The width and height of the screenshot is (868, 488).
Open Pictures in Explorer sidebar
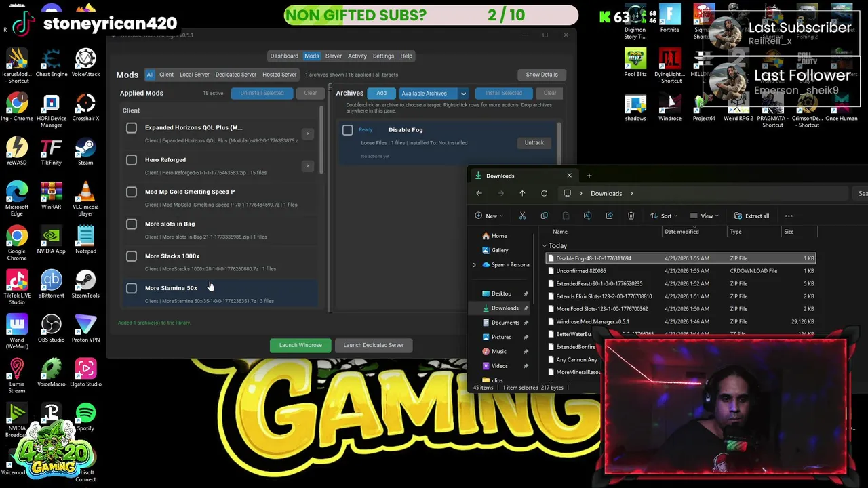pos(501,337)
